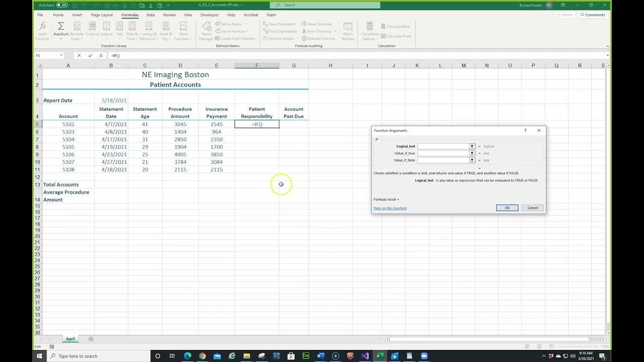This screenshot has height=362, width=644.
Task: Open the Help on this function link
Action: tap(390, 208)
